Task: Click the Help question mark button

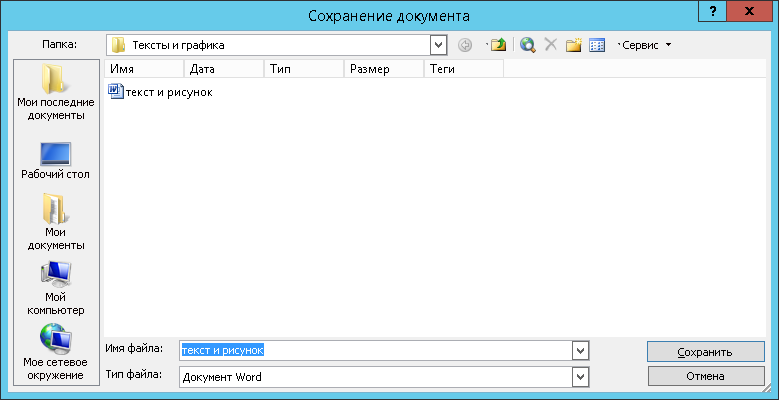Action: [713, 11]
